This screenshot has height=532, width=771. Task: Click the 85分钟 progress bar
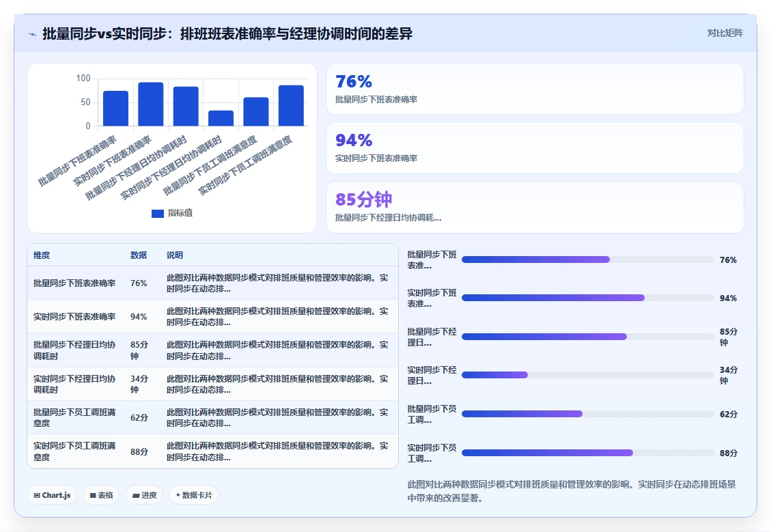pos(587,337)
